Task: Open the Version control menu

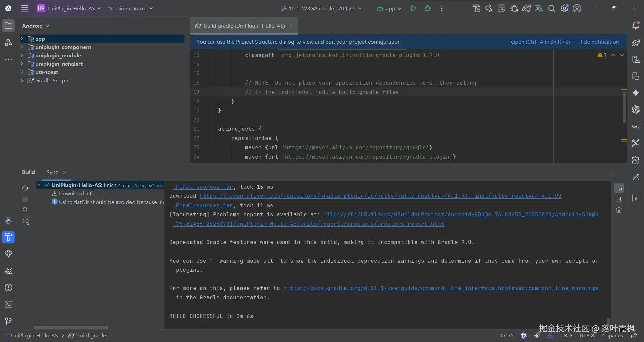Action: 130,8
